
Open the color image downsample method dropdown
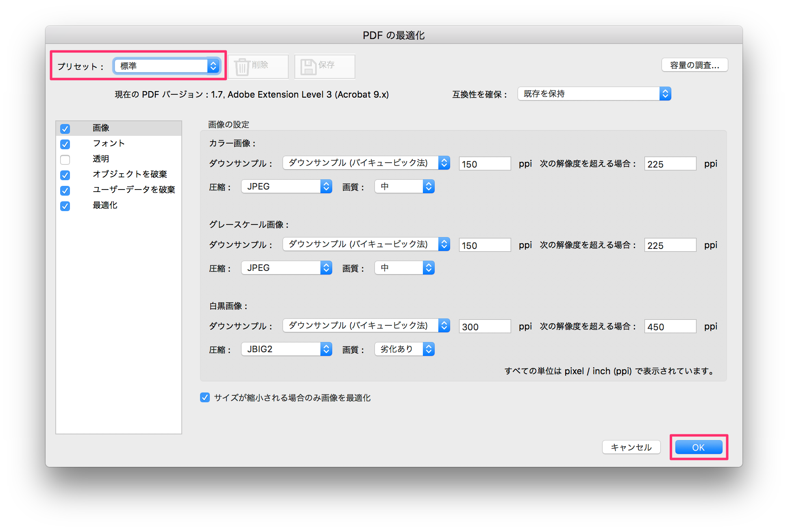[366, 163]
